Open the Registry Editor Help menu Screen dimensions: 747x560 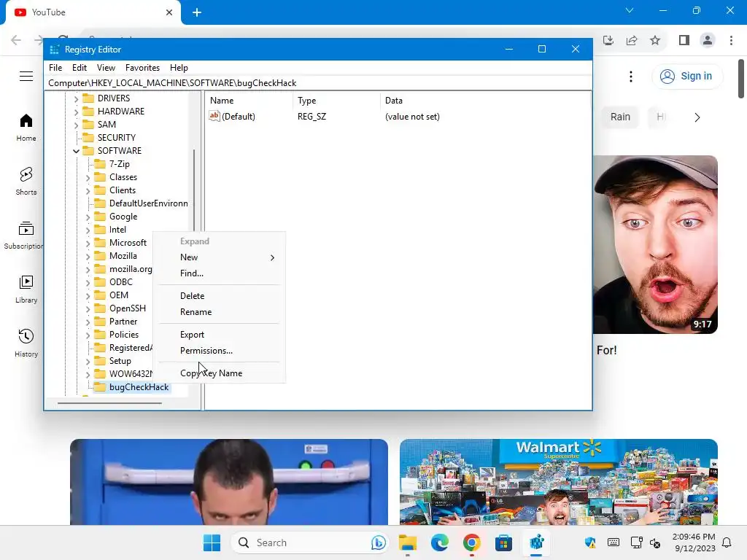tap(179, 68)
